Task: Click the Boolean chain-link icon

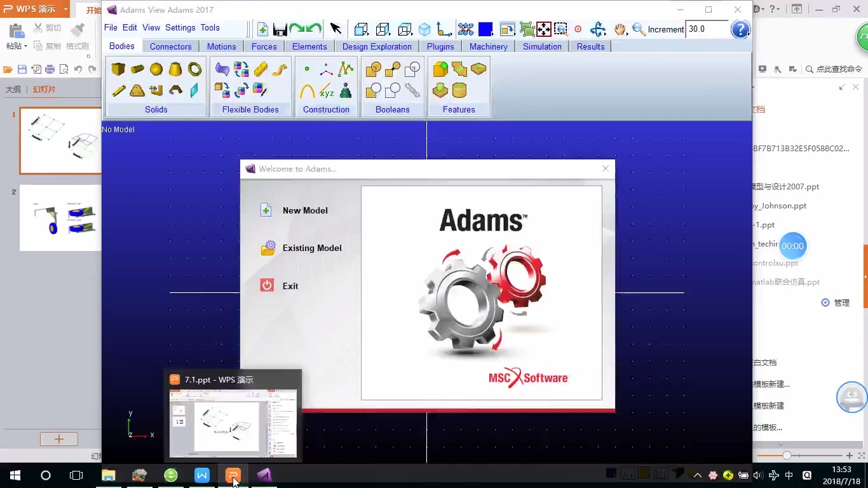Action: click(x=412, y=90)
